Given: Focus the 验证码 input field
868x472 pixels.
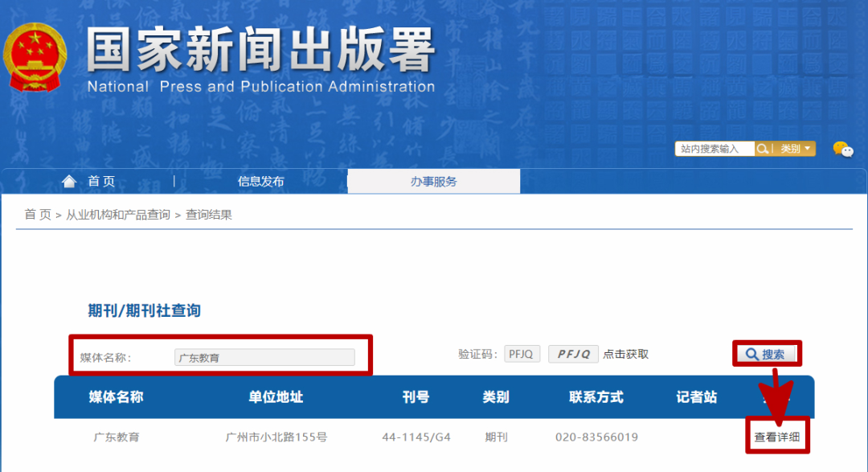Looking at the screenshot, I should 522,354.
